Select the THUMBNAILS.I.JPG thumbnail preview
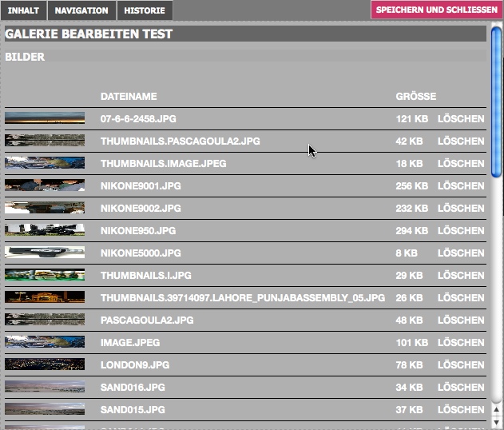Image resolution: width=504 pixels, height=430 pixels. 45,275
